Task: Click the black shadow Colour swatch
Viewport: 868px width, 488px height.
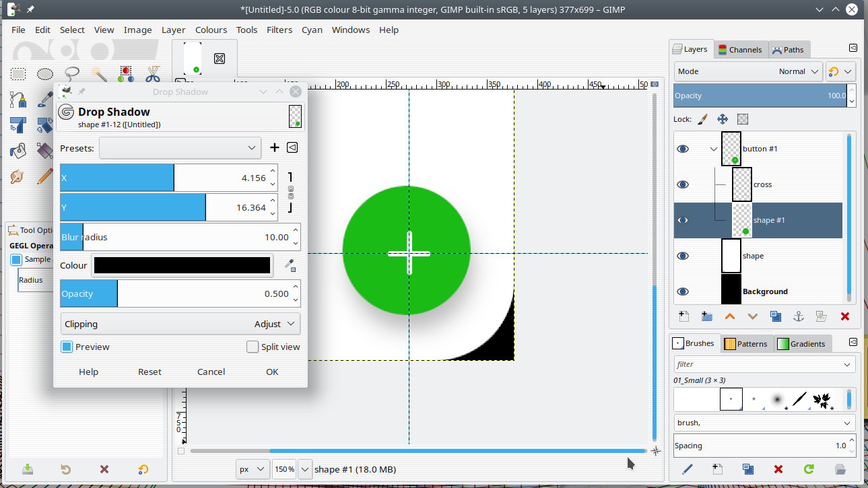Action: [x=182, y=265]
